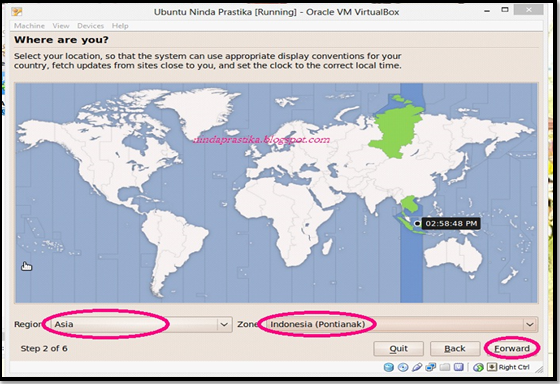
Task: Click the 02:58:48 PM time tooltip
Action: (x=451, y=224)
